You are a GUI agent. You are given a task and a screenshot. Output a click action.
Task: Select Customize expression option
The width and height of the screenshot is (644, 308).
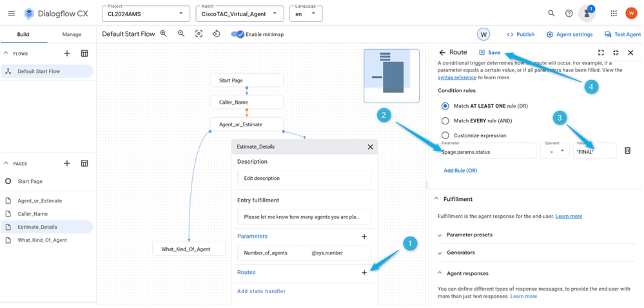tap(445, 135)
